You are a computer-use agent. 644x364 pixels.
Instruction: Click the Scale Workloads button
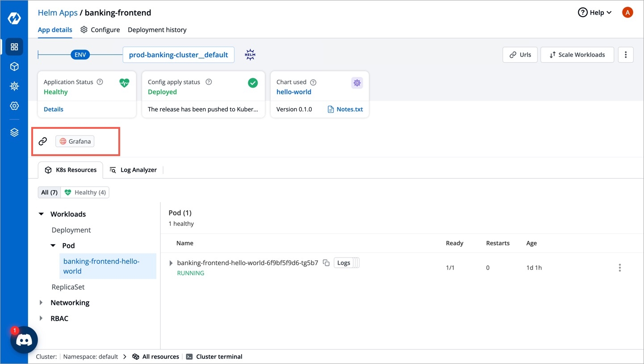(577, 55)
